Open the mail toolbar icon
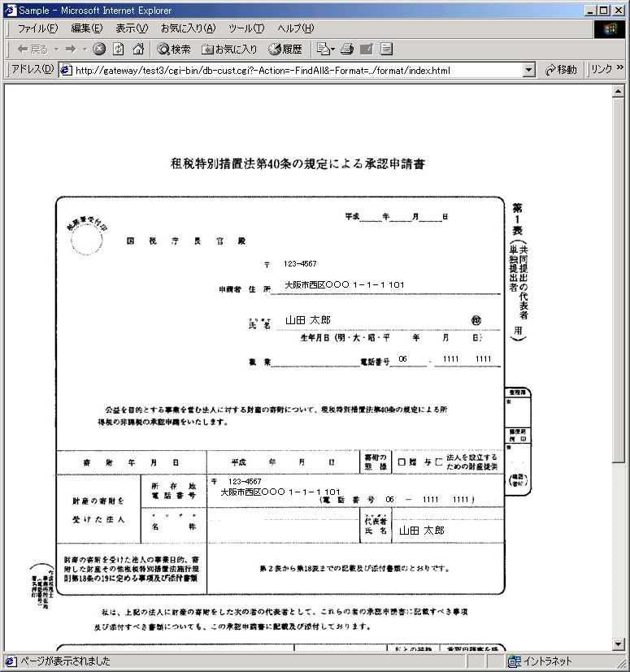 click(x=323, y=49)
